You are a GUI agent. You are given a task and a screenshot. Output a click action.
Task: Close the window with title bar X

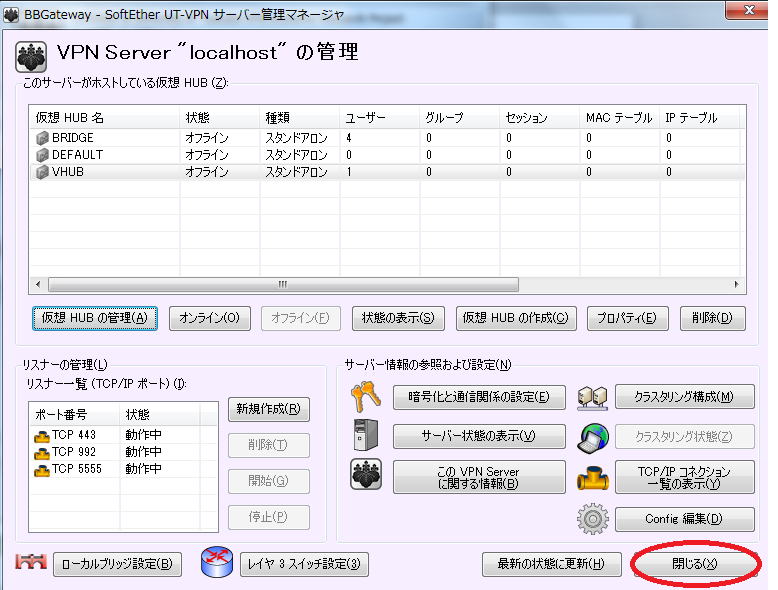749,10
